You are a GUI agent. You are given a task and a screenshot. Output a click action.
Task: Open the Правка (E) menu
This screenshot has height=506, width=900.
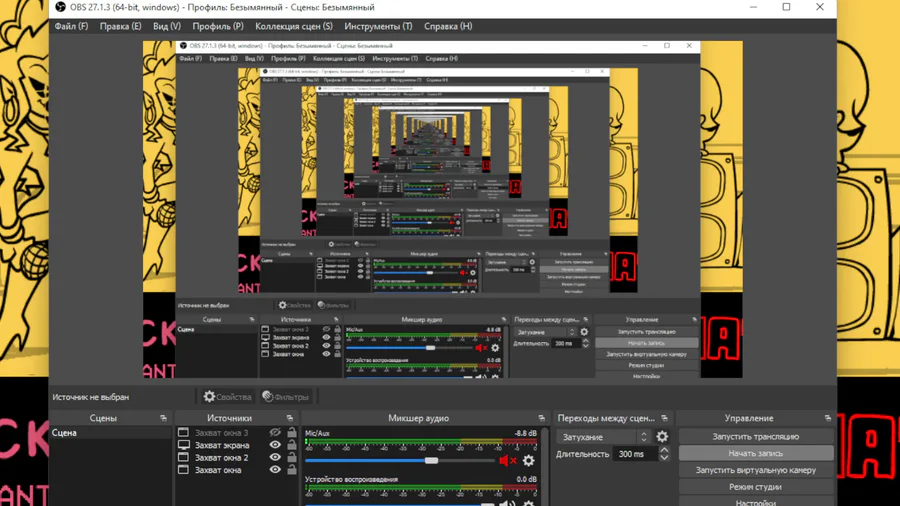coord(120,26)
